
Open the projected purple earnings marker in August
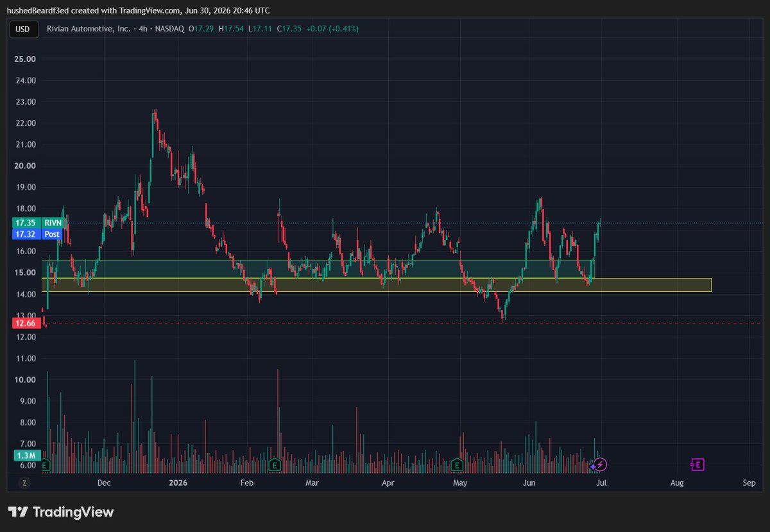point(697,464)
